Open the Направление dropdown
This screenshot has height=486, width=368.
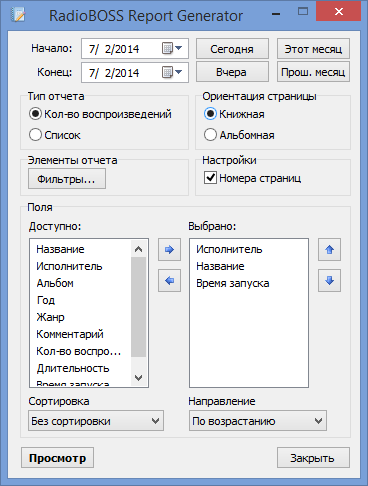click(258, 421)
